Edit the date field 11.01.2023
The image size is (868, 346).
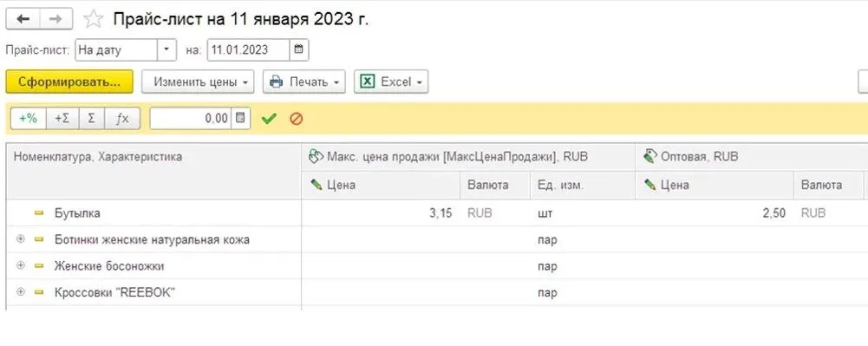coord(249,49)
